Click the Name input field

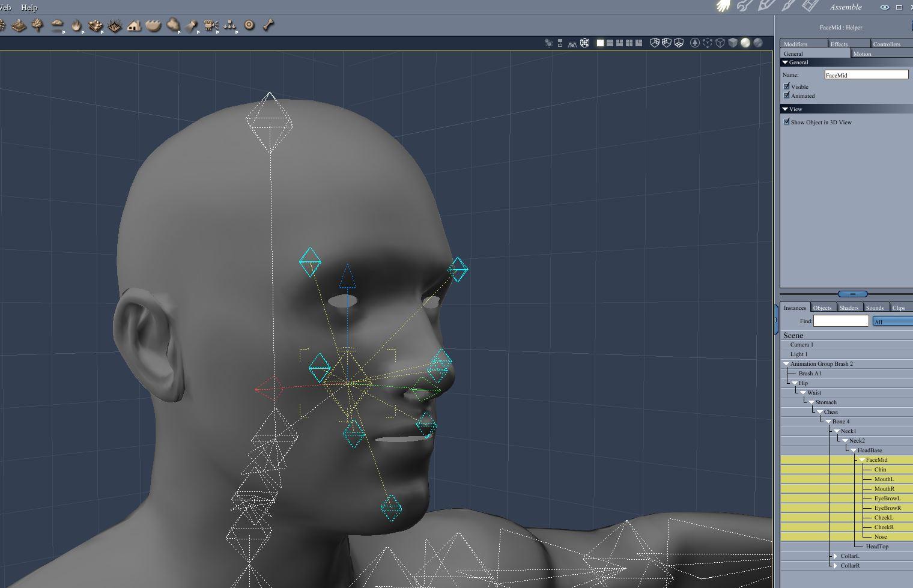click(x=866, y=75)
